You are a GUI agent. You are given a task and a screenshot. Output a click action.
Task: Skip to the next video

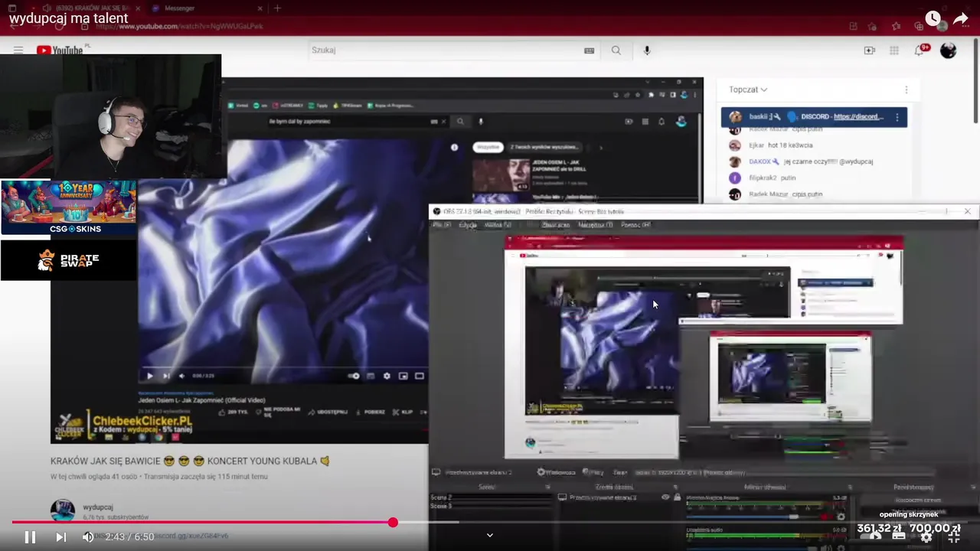click(x=60, y=537)
